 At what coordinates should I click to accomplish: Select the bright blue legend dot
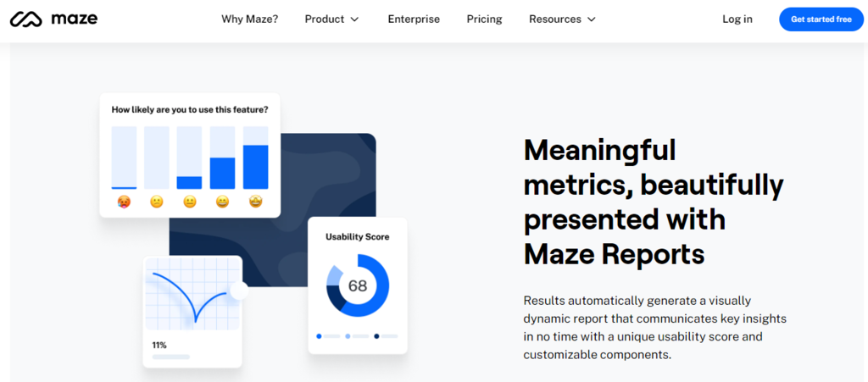[319, 336]
